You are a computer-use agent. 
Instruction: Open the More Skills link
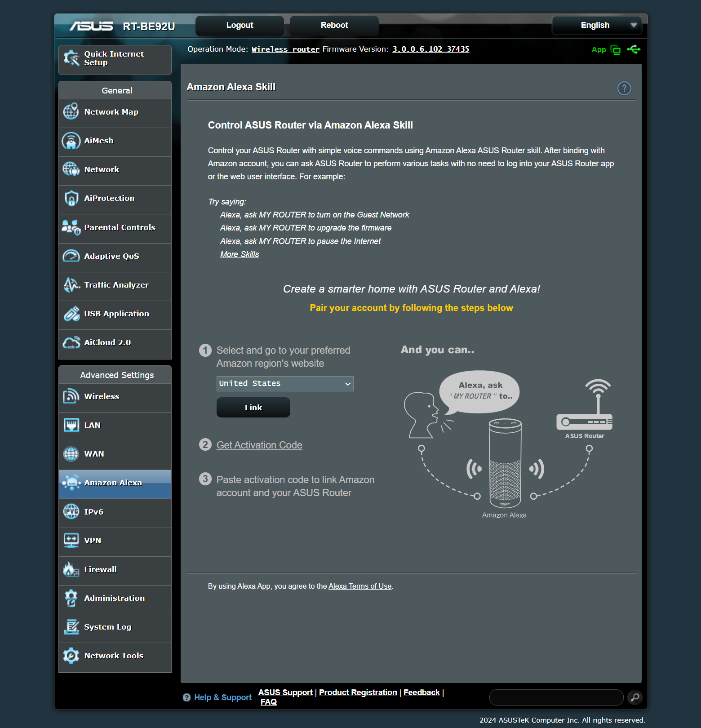[240, 254]
